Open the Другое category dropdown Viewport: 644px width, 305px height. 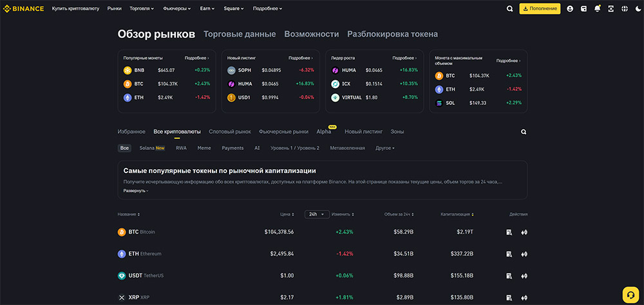[385, 148]
